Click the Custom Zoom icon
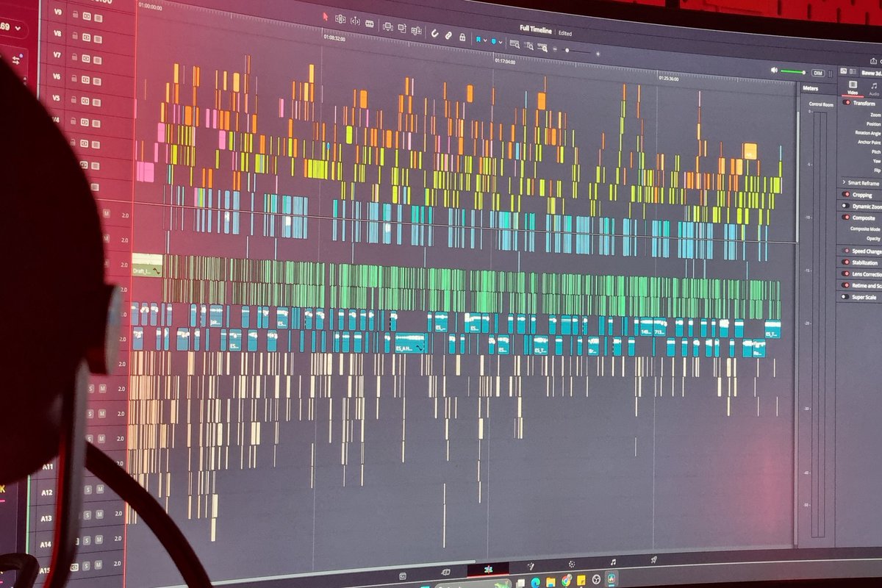 (x=542, y=48)
